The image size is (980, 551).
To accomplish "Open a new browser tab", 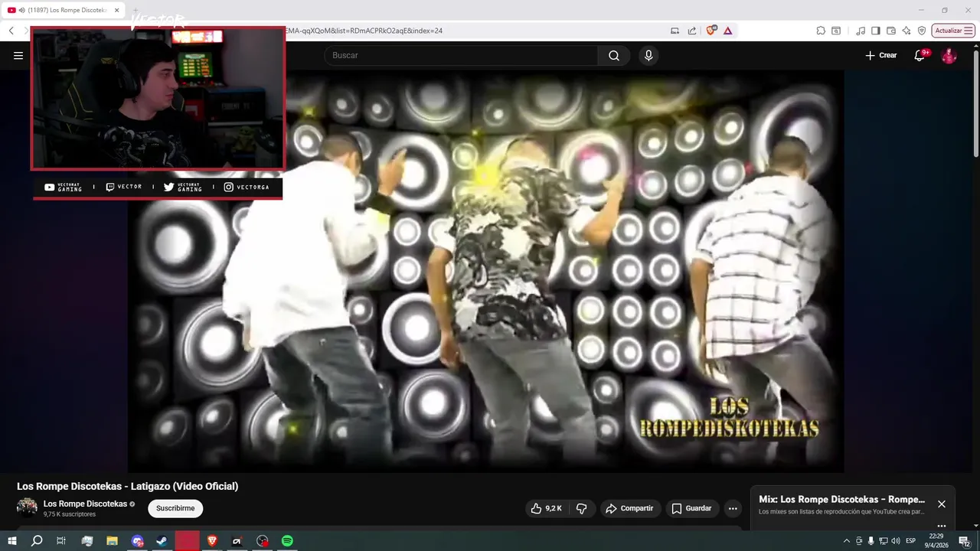I will [x=136, y=10].
